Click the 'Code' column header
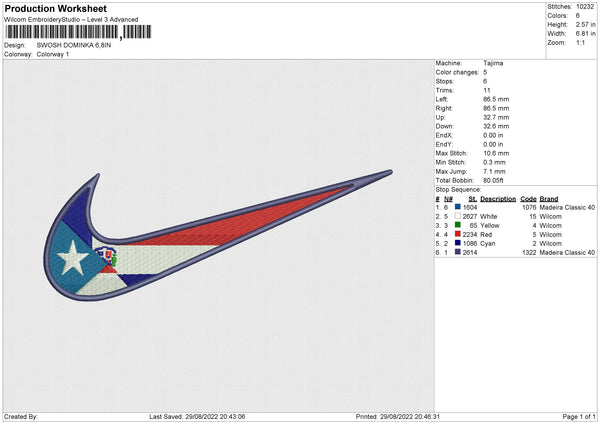 528,199
